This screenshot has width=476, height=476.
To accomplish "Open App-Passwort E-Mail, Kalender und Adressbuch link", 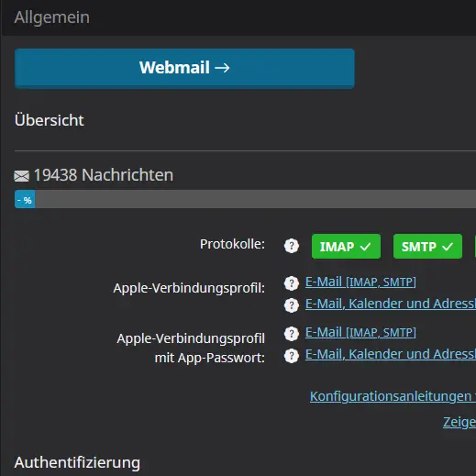I will pyautogui.click(x=391, y=354).
